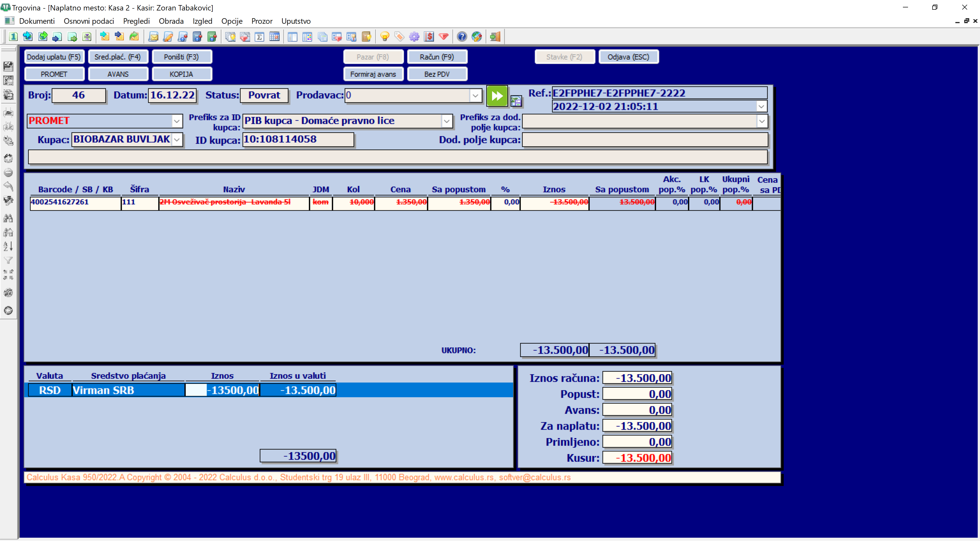Expand the Prefiks za ID kupca combo box
Image resolution: width=980 pixels, height=541 pixels.
coord(447,121)
